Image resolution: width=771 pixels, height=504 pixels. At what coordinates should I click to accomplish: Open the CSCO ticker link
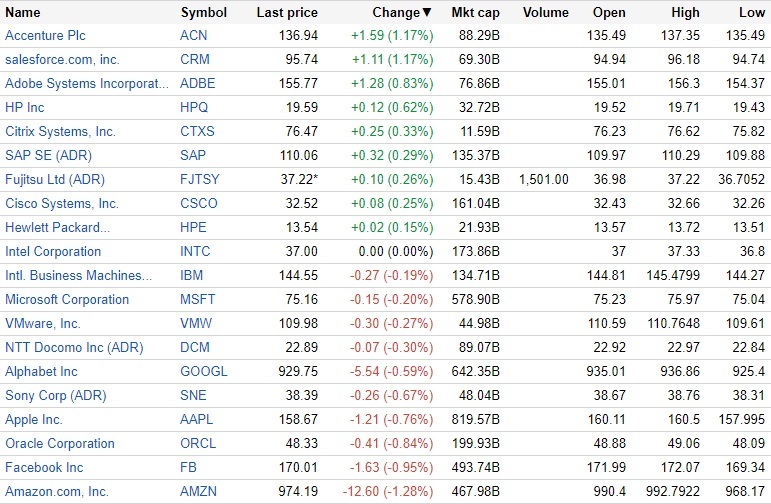[x=197, y=203]
